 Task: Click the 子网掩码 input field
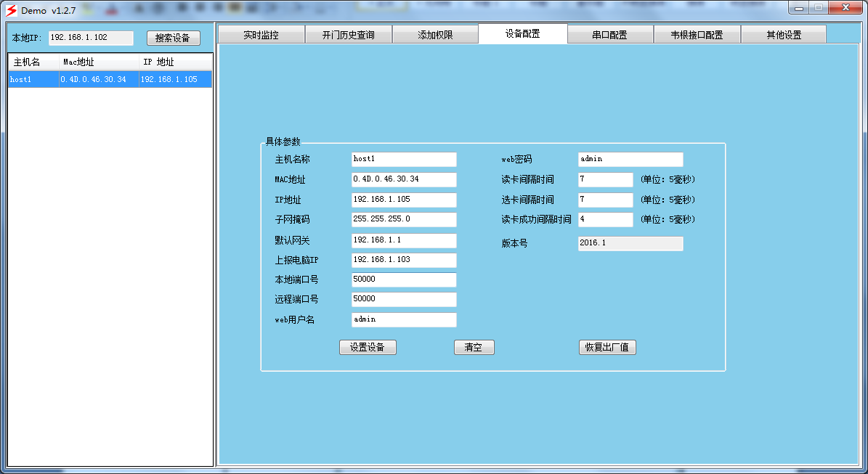[x=404, y=219]
